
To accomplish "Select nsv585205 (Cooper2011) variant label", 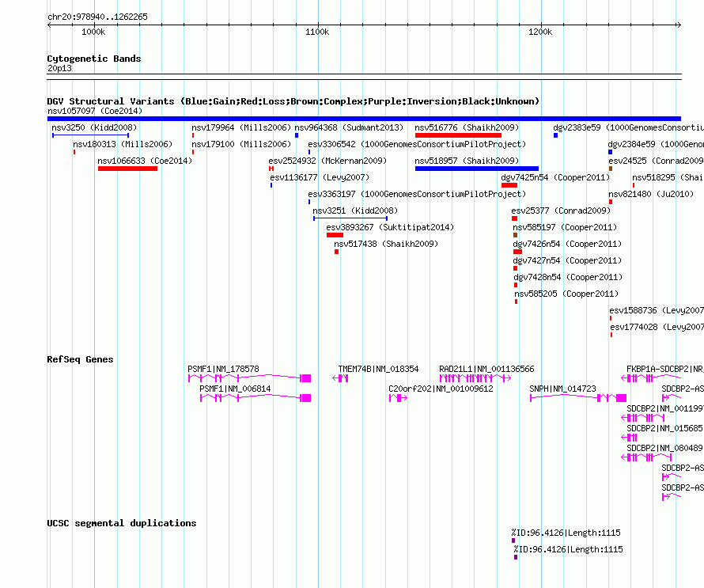I will click(x=566, y=294).
